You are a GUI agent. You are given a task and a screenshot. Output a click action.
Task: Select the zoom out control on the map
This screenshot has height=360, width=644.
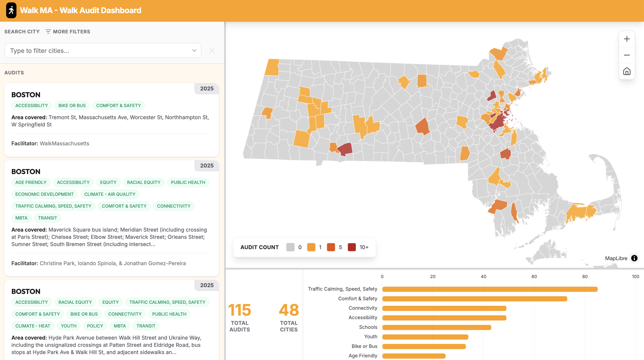click(x=627, y=55)
